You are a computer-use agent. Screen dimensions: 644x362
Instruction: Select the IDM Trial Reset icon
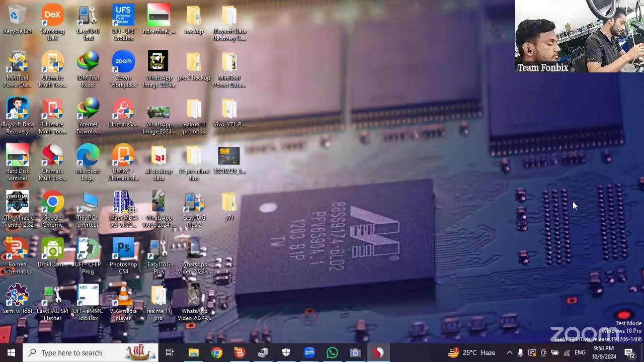pos(88,69)
